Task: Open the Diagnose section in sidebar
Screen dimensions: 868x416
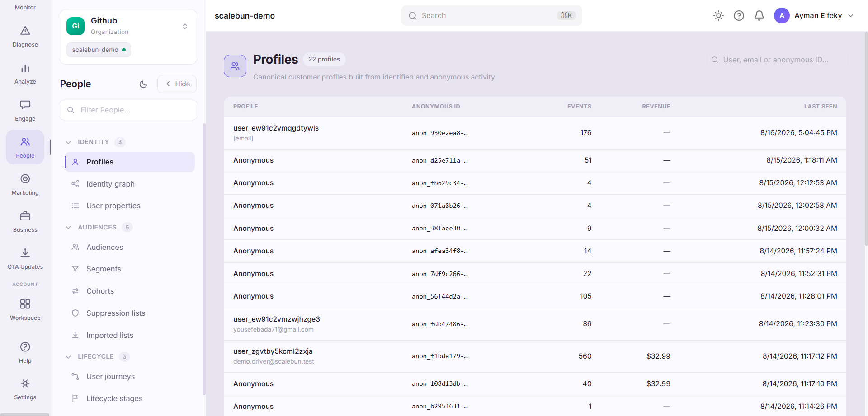Action: pyautogui.click(x=25, y=37)
